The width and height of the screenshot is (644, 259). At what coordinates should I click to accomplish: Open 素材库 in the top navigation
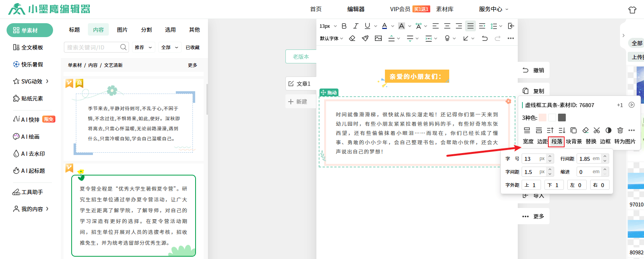(x=445, y=9)
